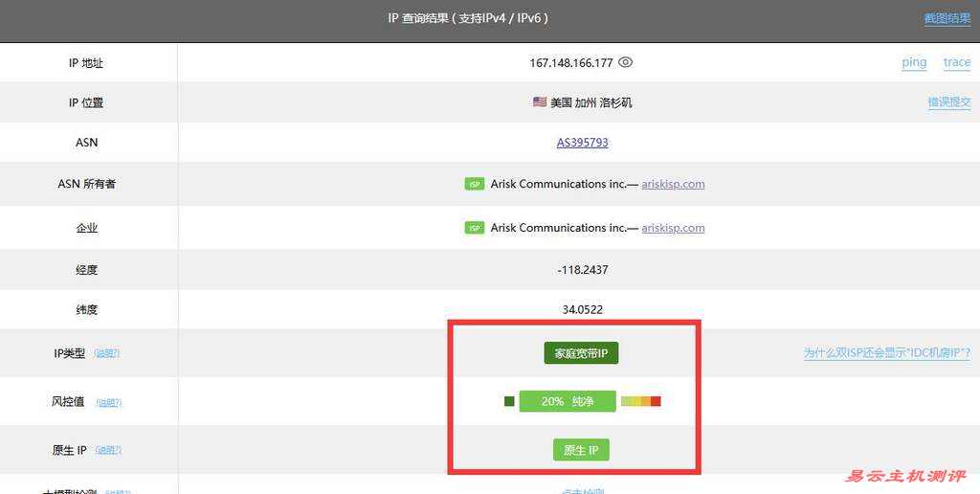
Task: Open the 为什么双ISP还会显示IDC机房IP link
Action: coord(887,353)
